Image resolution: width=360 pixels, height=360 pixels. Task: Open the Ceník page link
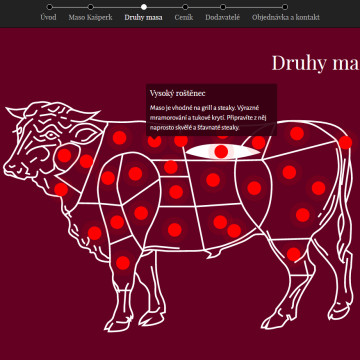pos(184,17)
